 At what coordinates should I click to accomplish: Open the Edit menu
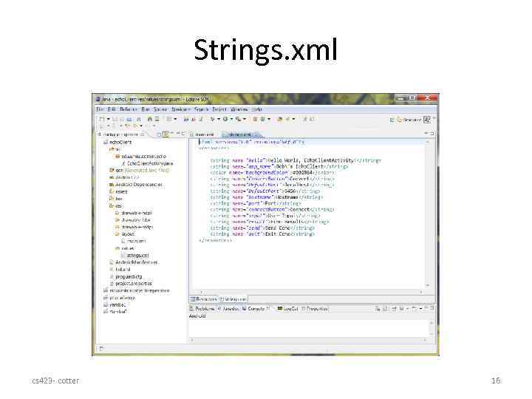112,109
